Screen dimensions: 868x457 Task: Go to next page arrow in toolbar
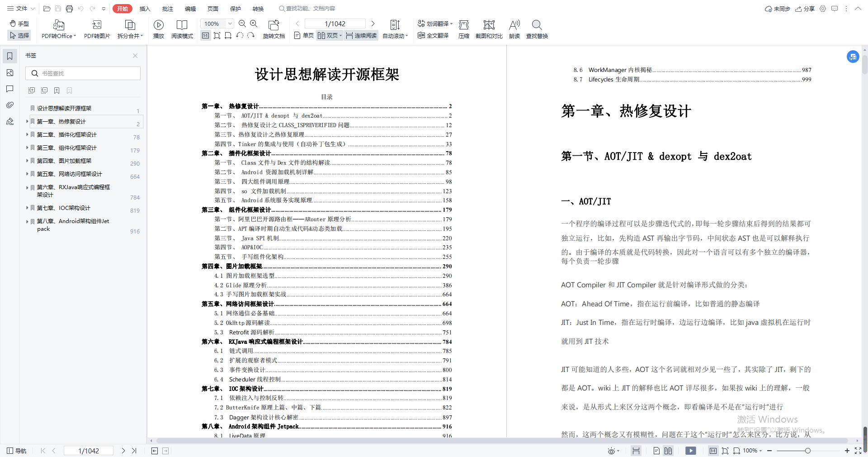pyautogui.click(x=373, y=24)
